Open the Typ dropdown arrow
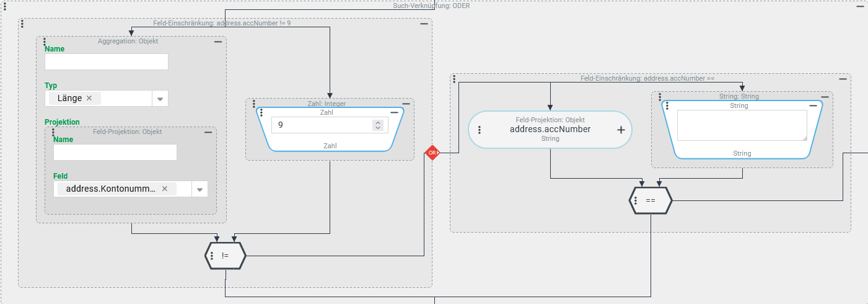This screenshot has width=868, height=304. tap(160, 99)
